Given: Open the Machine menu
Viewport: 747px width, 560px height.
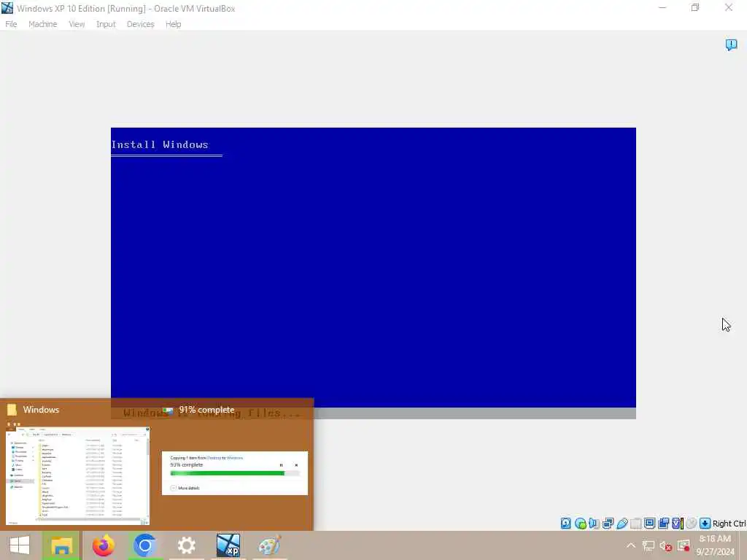Looking at the screenshot, I should coord(42,24).
